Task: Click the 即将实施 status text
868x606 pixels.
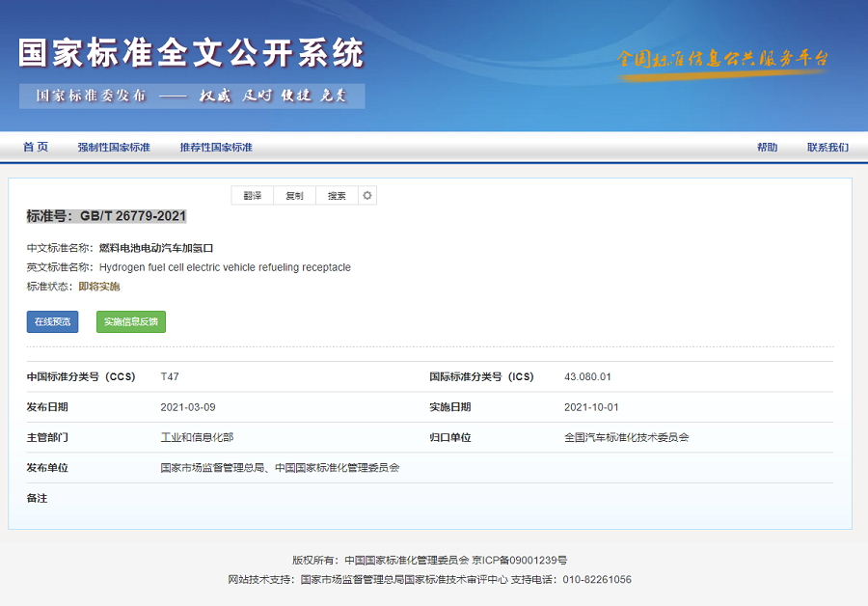Action: coord(99,287)
